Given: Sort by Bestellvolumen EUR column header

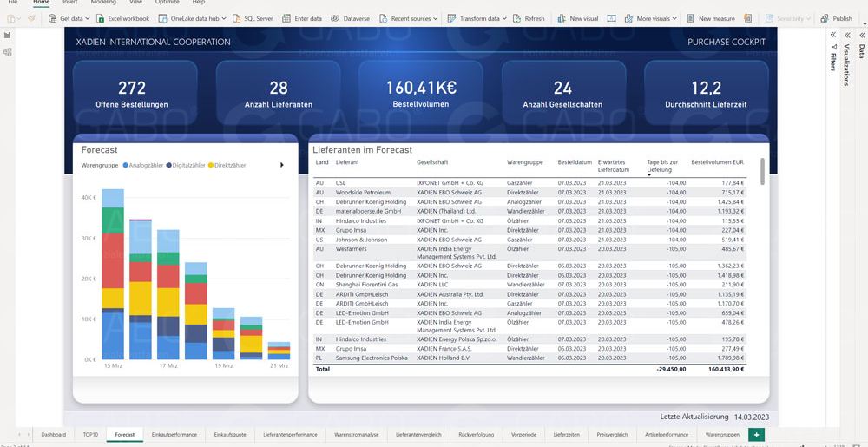Looking at the screenshot, I should (718, 162).
